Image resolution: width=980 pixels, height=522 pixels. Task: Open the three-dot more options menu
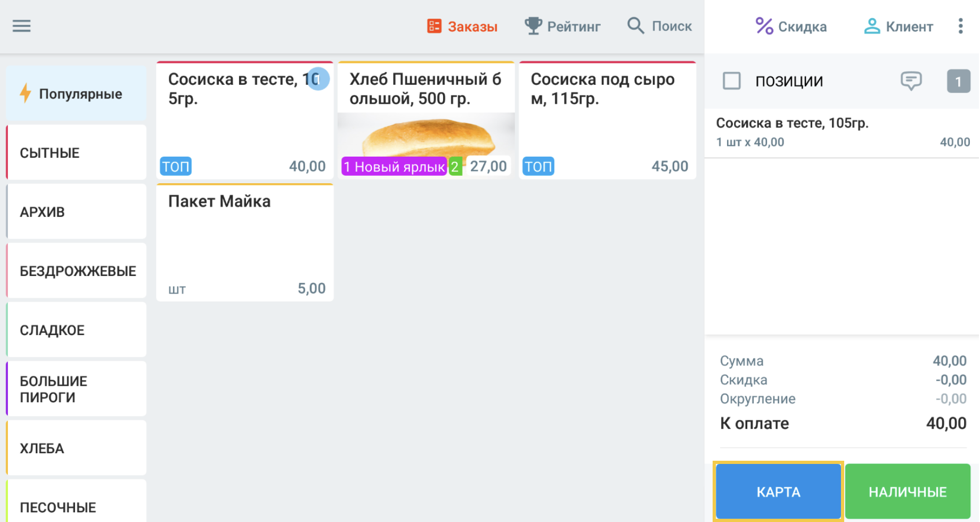(960, 26)
